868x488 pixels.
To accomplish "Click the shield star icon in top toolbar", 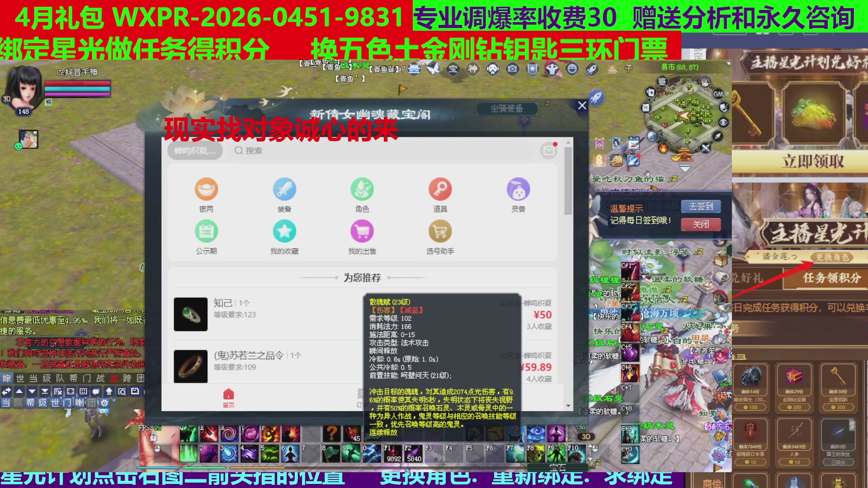I will tap(533, 69).
